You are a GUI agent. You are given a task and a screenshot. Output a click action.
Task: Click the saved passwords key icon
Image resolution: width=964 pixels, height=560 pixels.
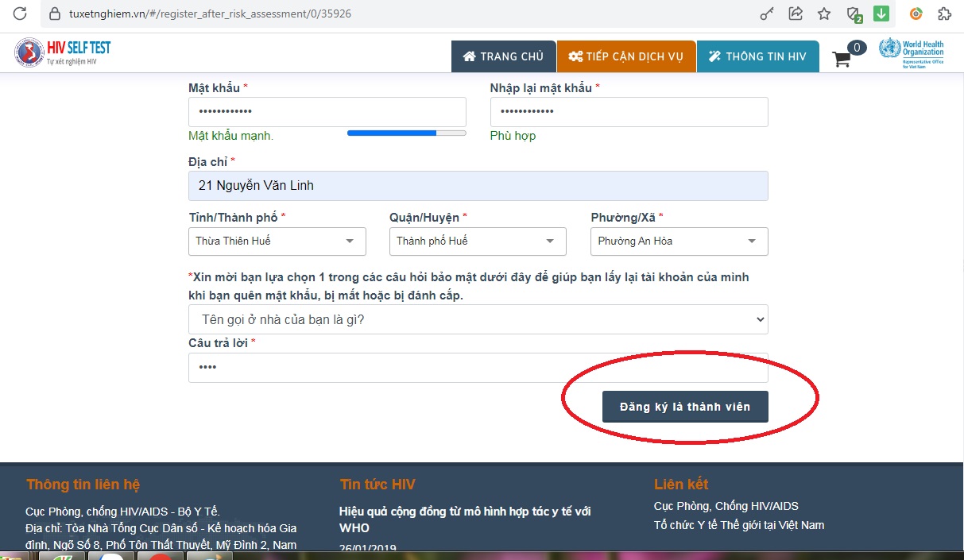point(767,14)
